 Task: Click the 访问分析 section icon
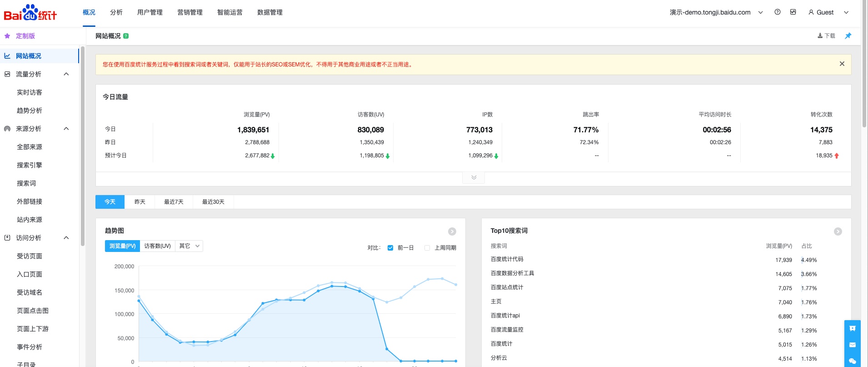[7, 238]
